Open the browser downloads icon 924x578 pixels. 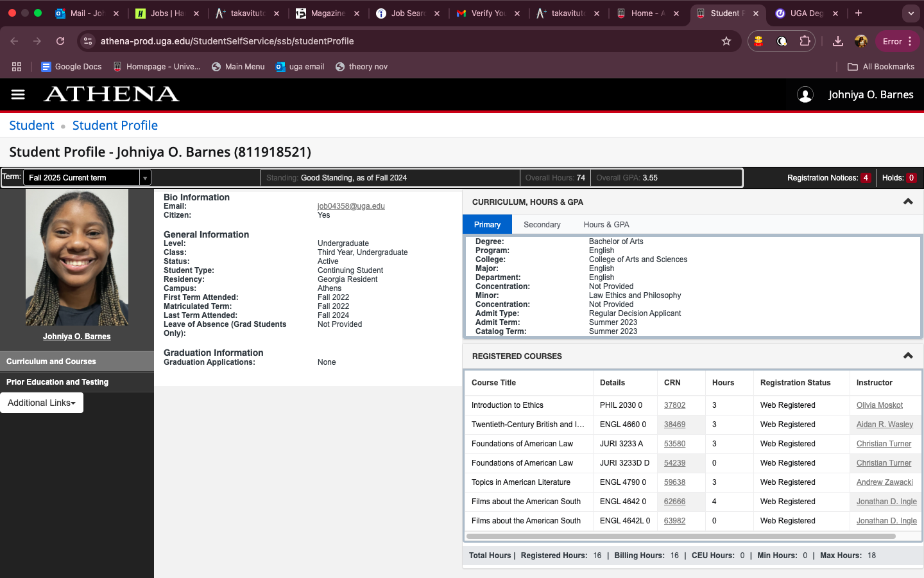coord(837,41)
